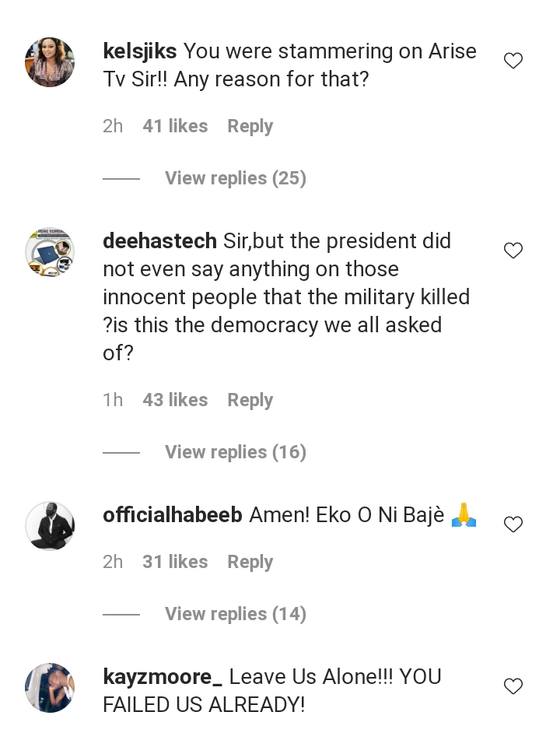Expand View replies (25) thread
Image resolution: width=560 pixels, height=733 pixels.
click(235, 178)
